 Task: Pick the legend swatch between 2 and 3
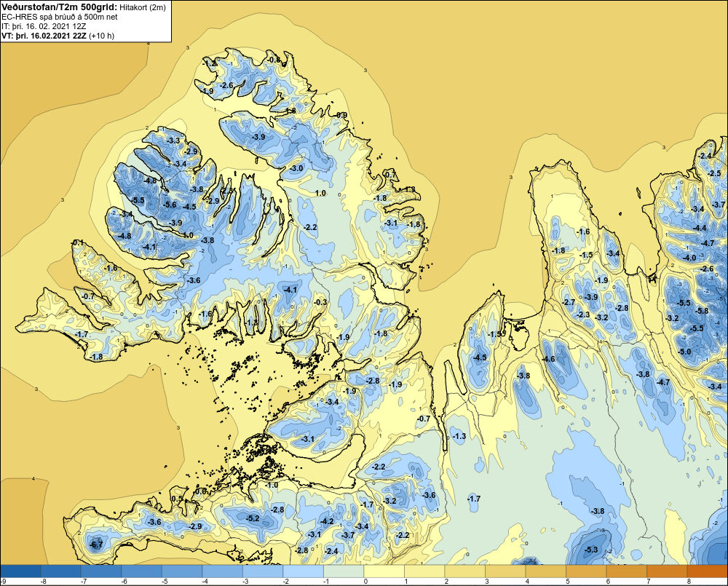464,571
